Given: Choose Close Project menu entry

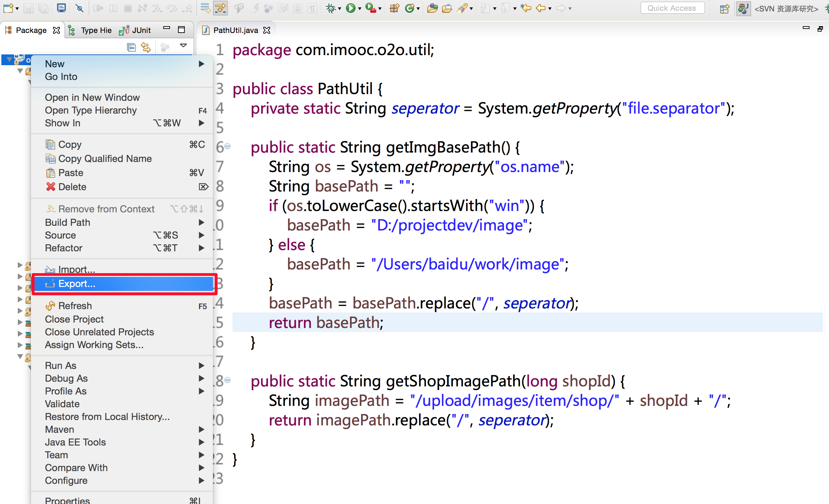Looking at the screenshot, I should tap(74, 319).
